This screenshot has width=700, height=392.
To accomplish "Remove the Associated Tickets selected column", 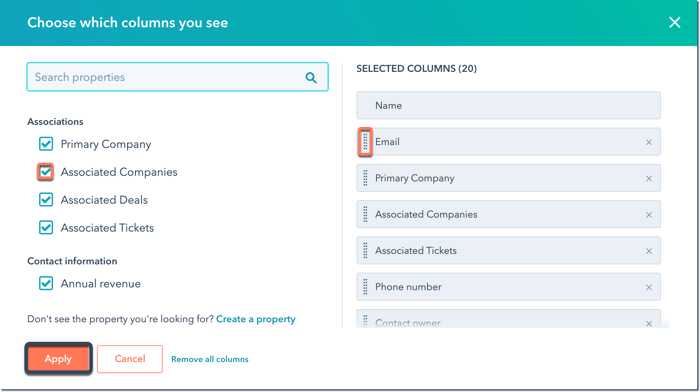I will 649,251.
